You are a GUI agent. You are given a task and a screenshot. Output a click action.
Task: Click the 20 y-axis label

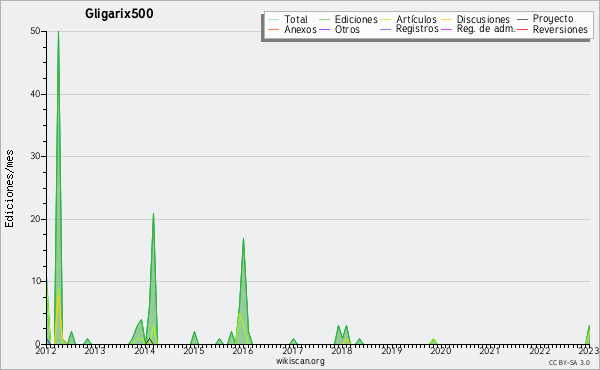tap(35, 219)
